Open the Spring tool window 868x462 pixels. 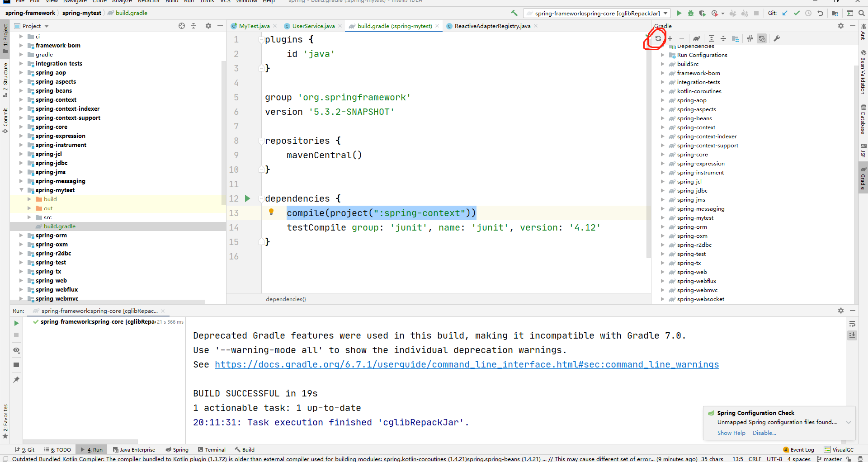[x=177, y=450]
